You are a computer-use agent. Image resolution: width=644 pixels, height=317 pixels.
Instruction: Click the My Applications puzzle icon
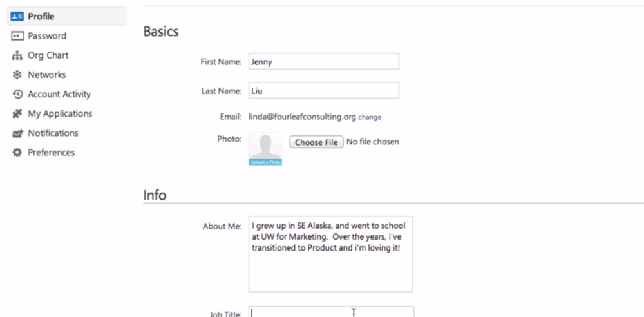pyautogui.click(x=17, y=113)
